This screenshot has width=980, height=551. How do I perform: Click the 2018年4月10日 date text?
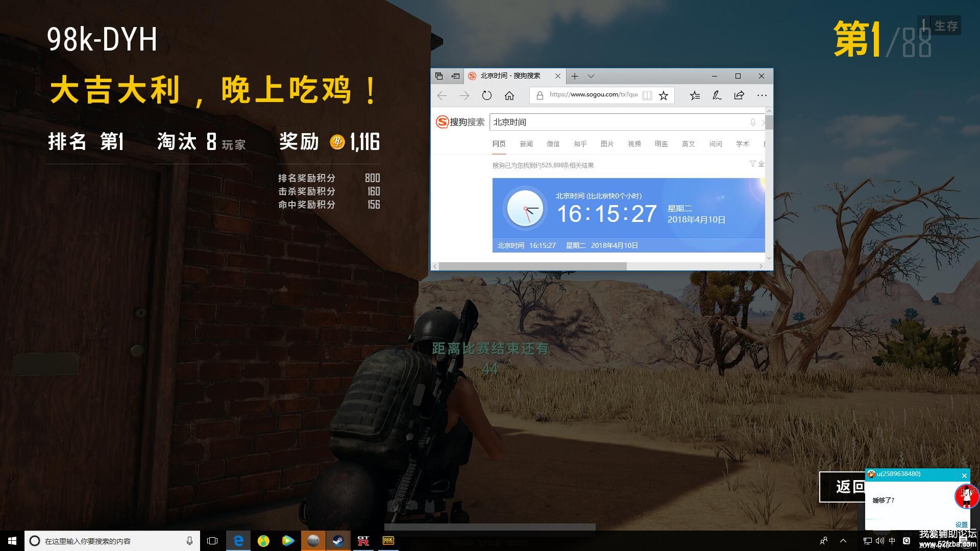pyautogui.click(x=696, y=219)
